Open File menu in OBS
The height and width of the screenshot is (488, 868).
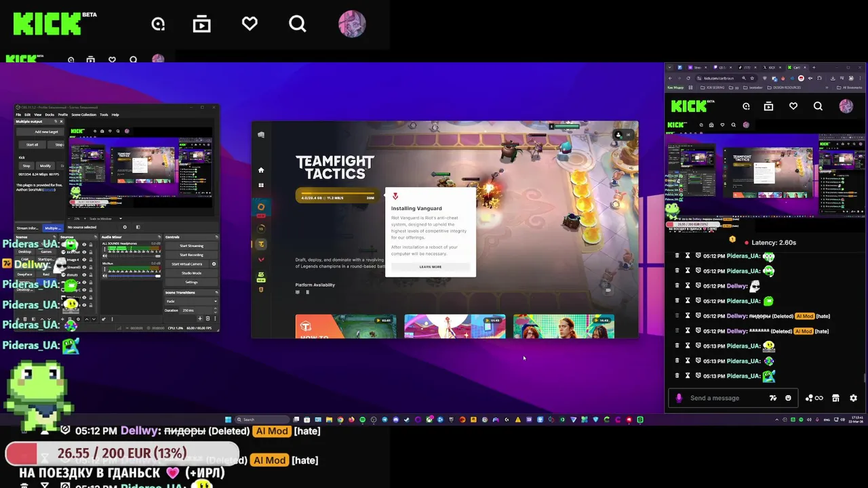18,115
